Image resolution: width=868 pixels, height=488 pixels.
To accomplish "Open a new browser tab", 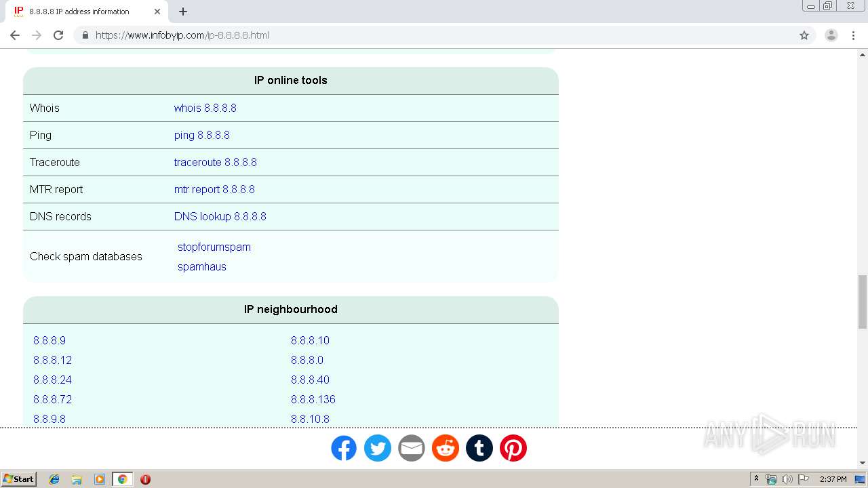I will point(183,12).
